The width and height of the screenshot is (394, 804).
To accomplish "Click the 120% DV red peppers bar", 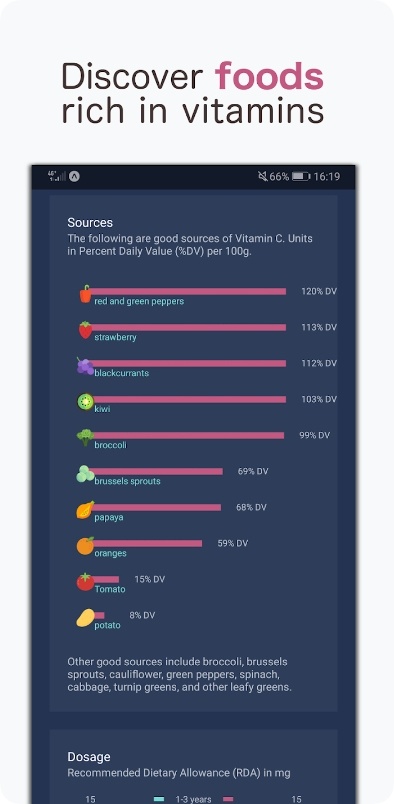I will tap(189, 291).
